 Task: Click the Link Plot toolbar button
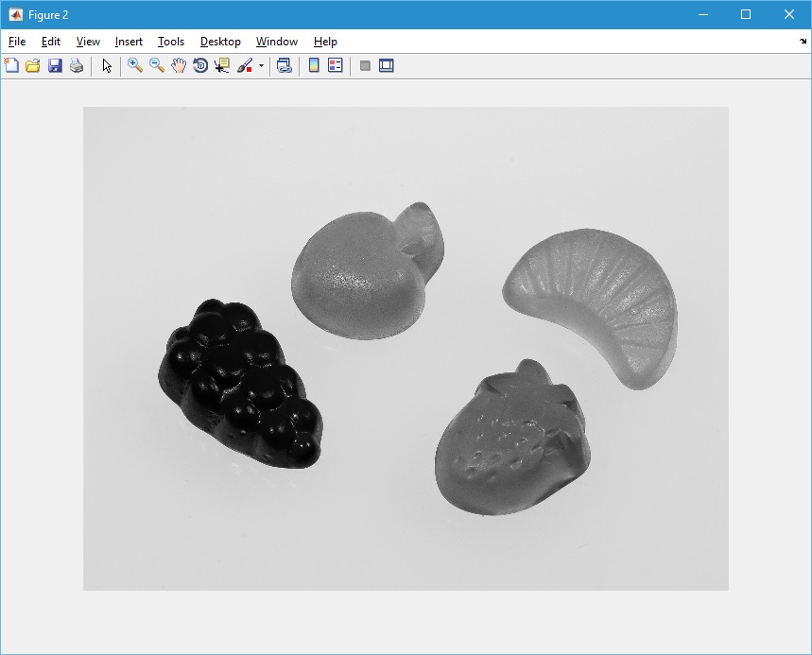(x=284, y=66)
